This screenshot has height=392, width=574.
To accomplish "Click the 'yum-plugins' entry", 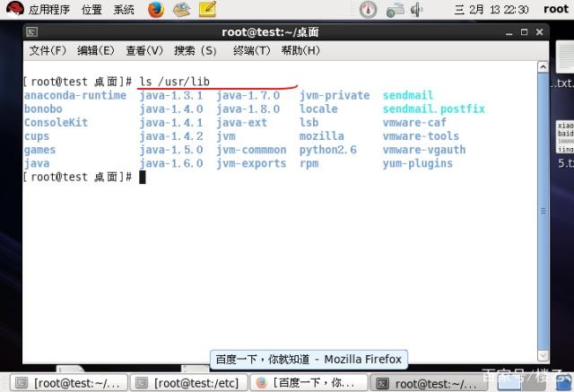I will point(418,163).
